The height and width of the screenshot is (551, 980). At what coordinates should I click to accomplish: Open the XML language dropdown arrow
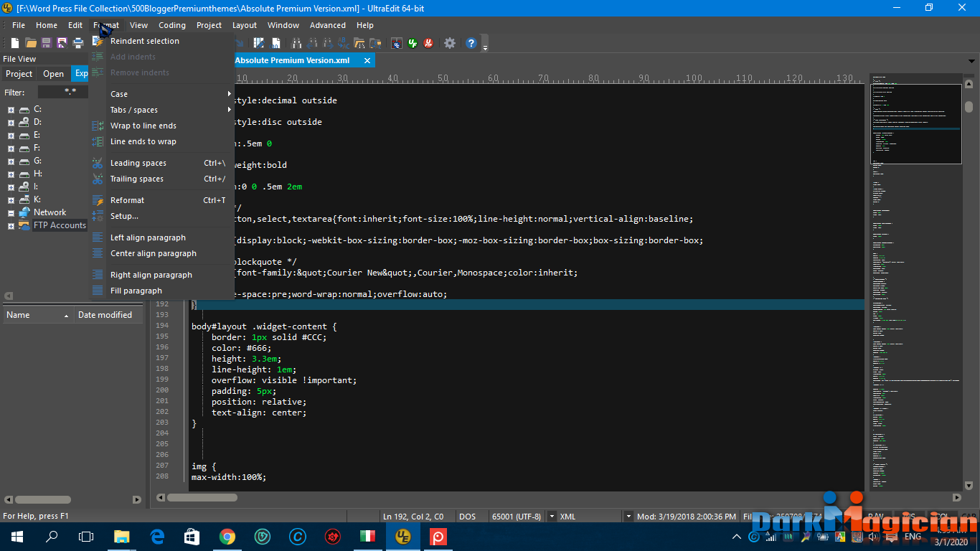628,517
